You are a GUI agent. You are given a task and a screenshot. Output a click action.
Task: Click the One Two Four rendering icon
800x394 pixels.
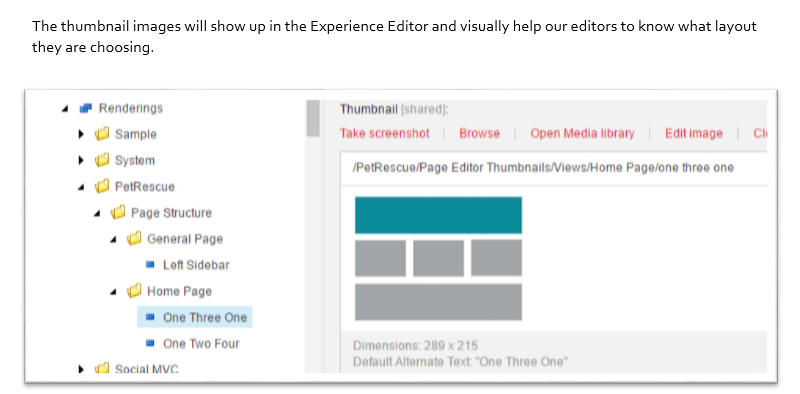[x=150, y=343]
